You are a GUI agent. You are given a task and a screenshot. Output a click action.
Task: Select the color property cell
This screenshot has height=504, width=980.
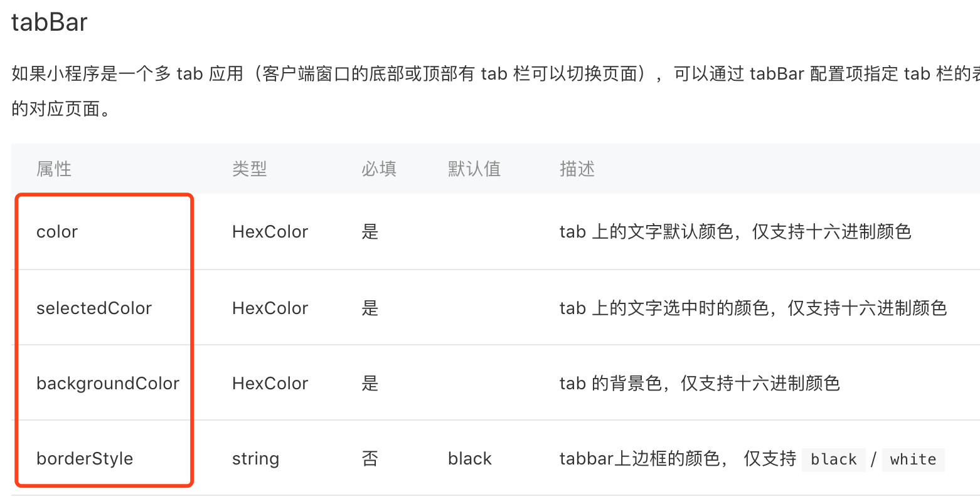pos(57,232)
